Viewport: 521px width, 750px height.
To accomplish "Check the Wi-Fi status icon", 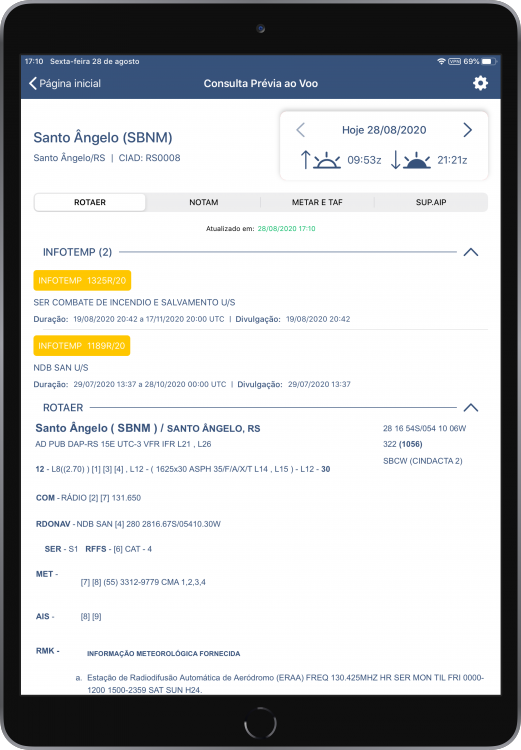I will click(441, 61).
